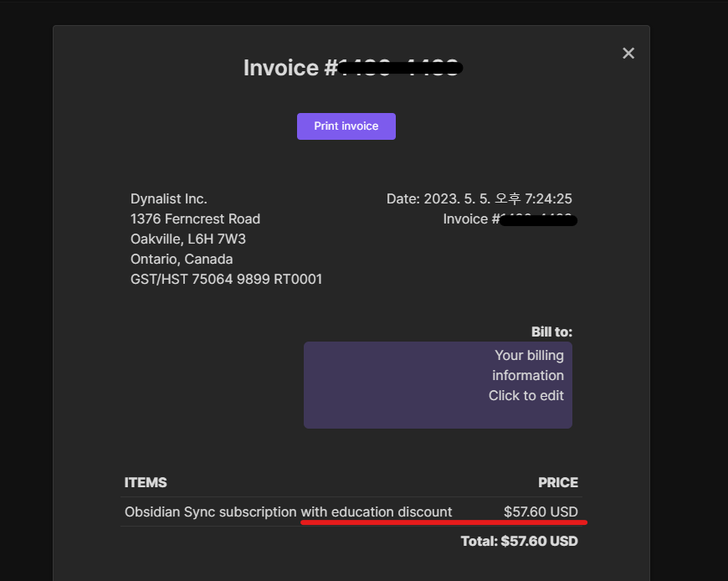The width and height of the screenshot is (728, 581).
Task: Click the item price '$57.60 USD'
Action: [x=541, y=512]
